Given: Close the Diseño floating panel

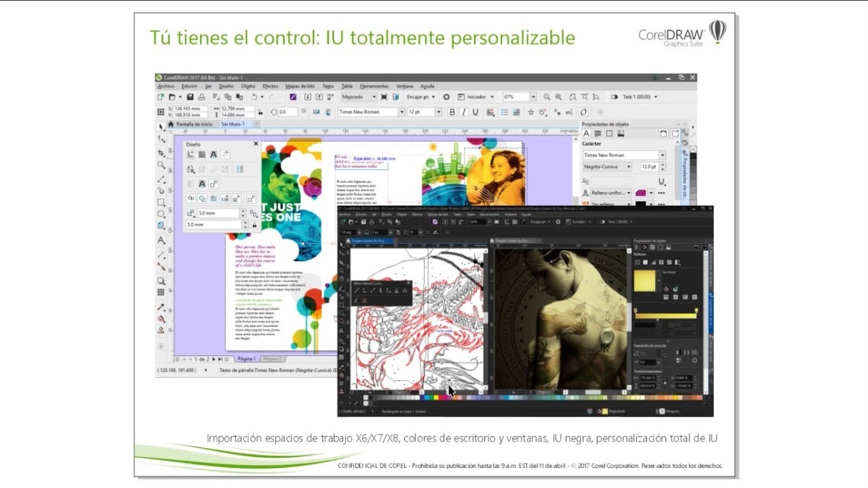Looking at the screenshot, I should coord(256,144).
